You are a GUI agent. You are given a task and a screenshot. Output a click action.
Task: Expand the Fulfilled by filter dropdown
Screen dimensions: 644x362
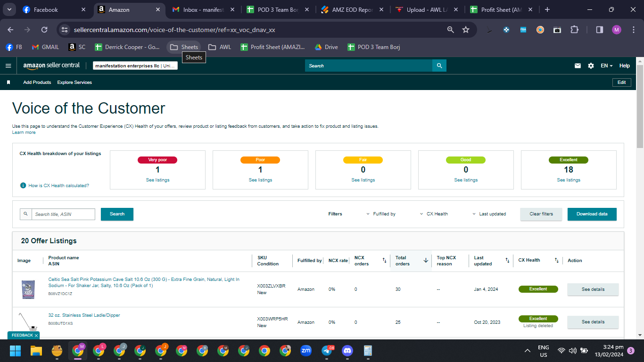point(381,214)
